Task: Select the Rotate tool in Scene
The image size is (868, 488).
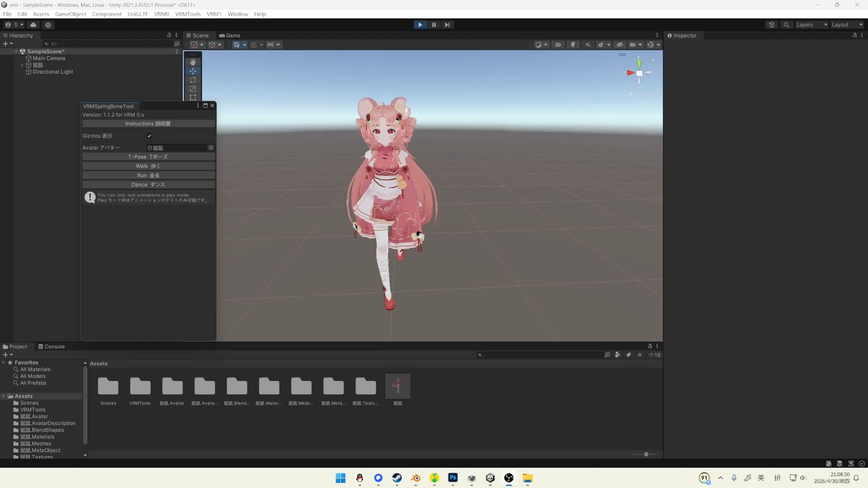Action: [193, 80]
